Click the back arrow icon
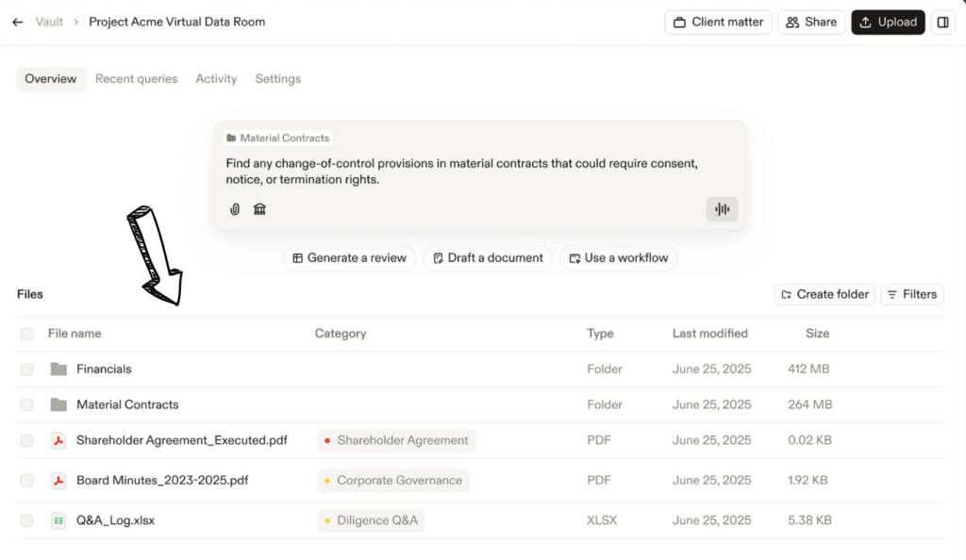This screenshot has width=966, height=560. (17, 22)
